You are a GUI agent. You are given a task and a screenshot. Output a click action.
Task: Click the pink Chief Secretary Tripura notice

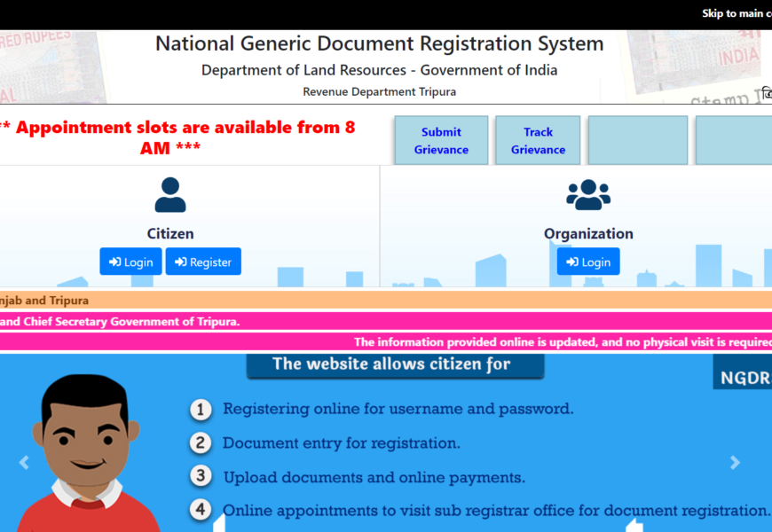tap(120, 322)
